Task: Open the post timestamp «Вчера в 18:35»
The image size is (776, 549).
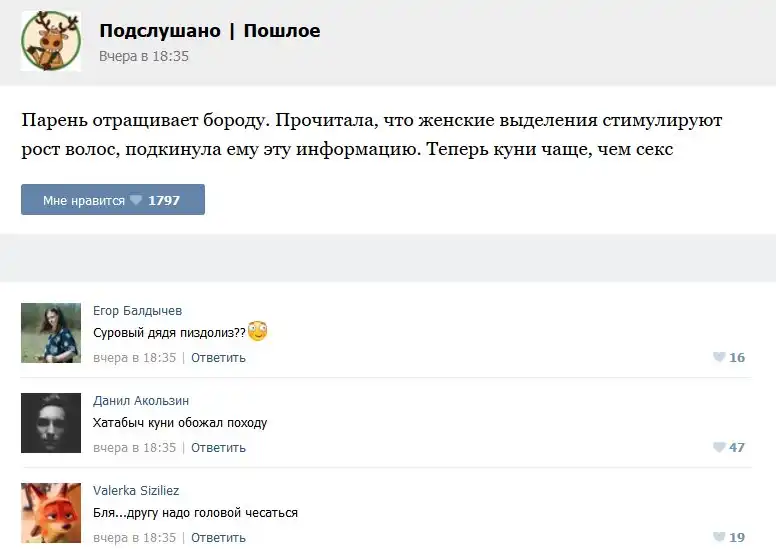Action: click(x=144, y=56)
